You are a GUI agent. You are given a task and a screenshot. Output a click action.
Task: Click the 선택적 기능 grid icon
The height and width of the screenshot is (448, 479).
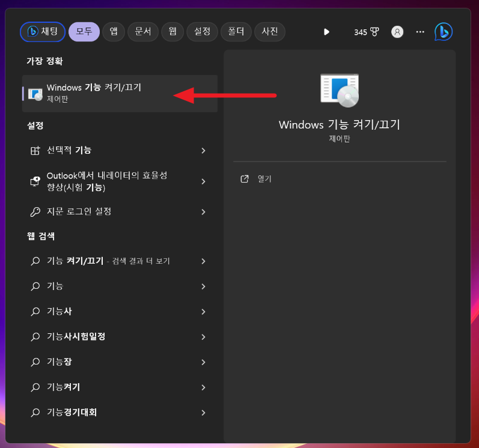coord(35,151)
